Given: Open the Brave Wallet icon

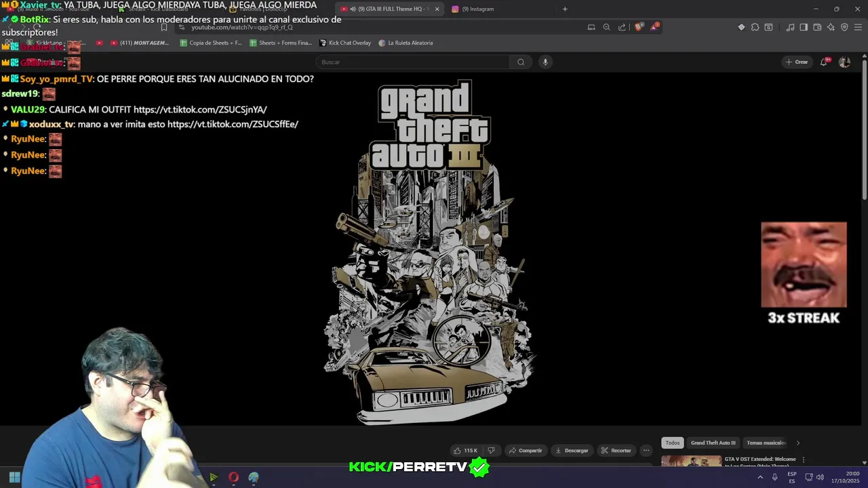Looking at the screenshot, I should click(817, 27).
